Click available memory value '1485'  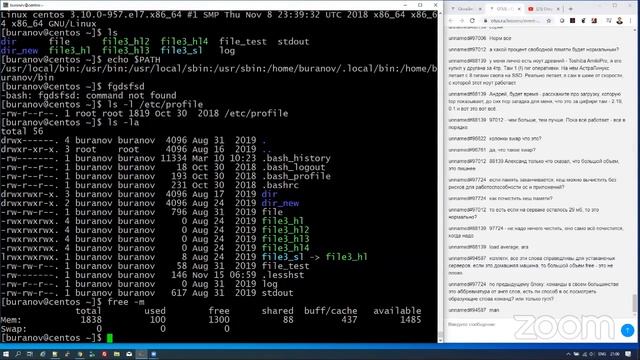(x=411, y=320)
